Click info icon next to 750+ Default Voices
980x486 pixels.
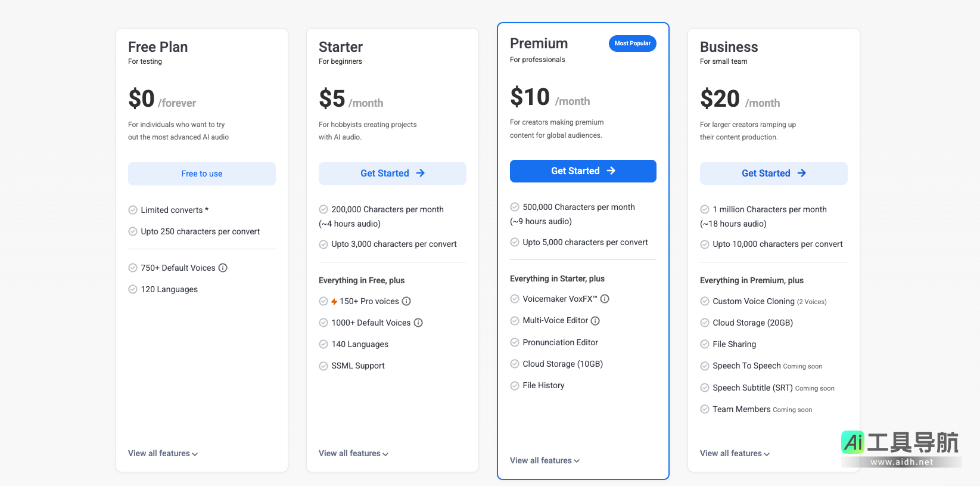223,268
